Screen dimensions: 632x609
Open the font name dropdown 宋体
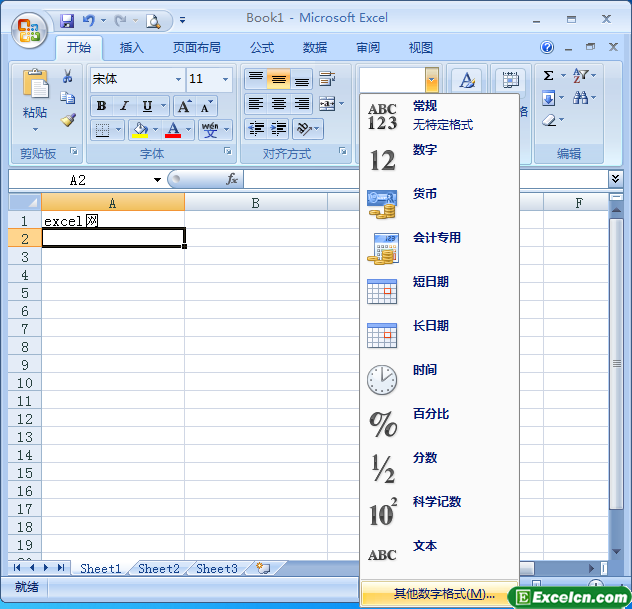click(x=178, y=79)
